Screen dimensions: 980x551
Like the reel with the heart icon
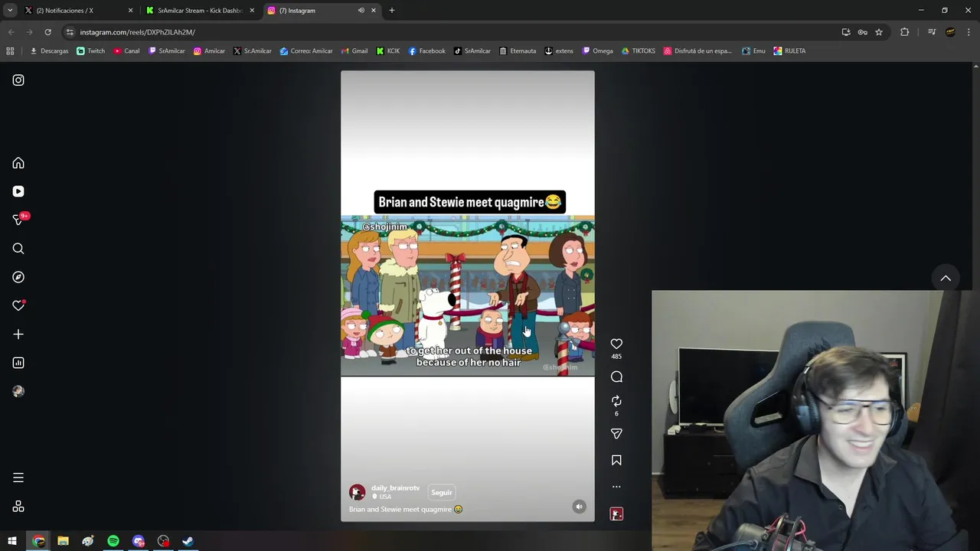click(616, 344)
